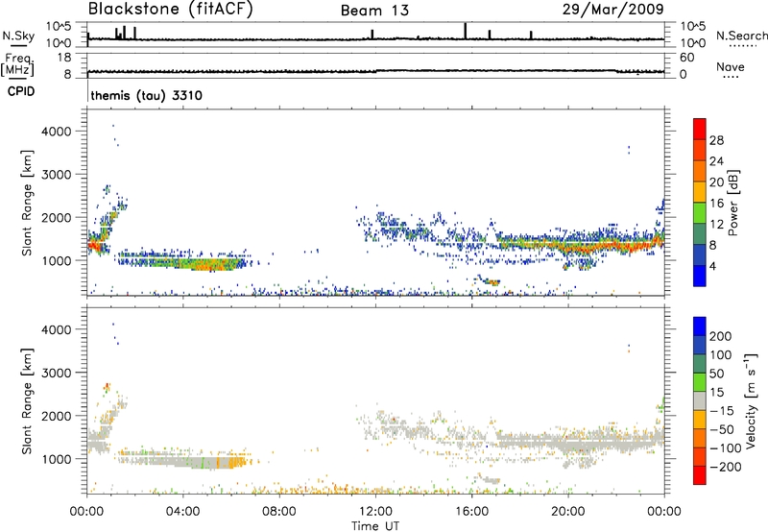This screenshot has height=532, width=768.
Task: Click the 'Freq. [MHz]' axis label
Action: pos(18,65)
